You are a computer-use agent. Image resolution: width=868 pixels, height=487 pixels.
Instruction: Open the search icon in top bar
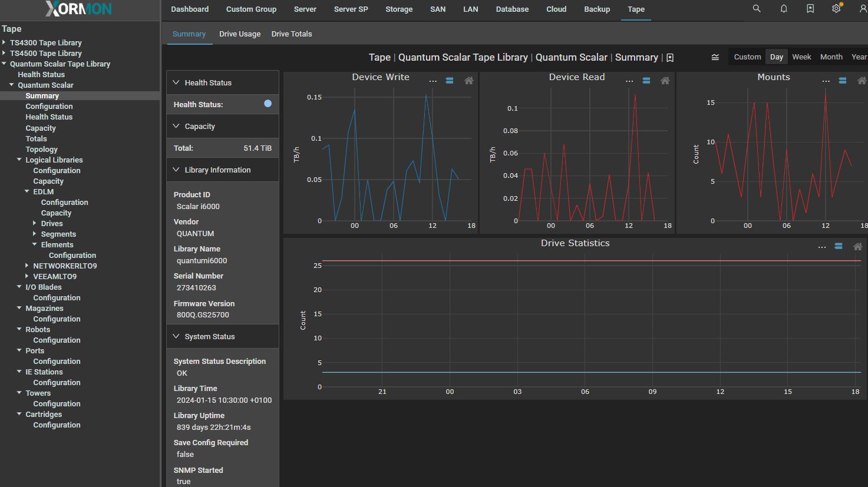(757, 9)
